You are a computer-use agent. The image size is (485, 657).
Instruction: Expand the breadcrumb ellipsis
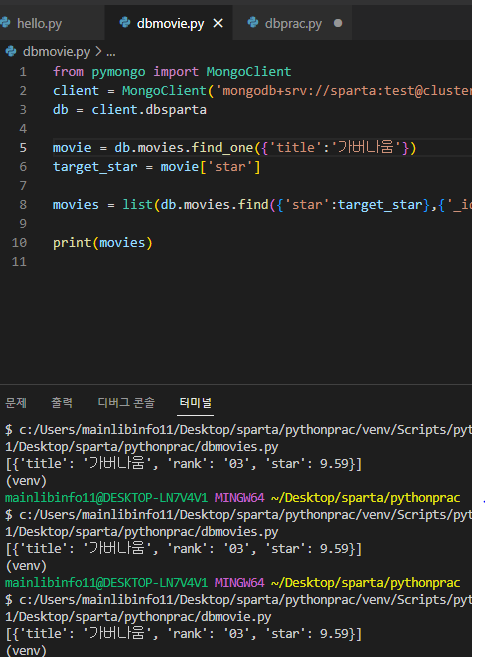click(x=111, y=52)
